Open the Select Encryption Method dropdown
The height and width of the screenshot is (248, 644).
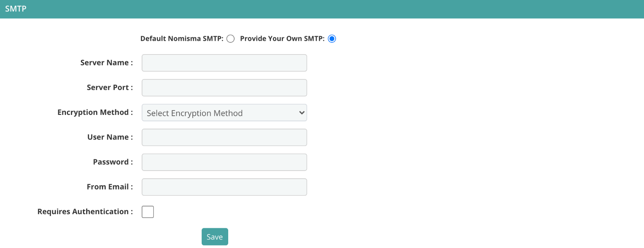224,113
